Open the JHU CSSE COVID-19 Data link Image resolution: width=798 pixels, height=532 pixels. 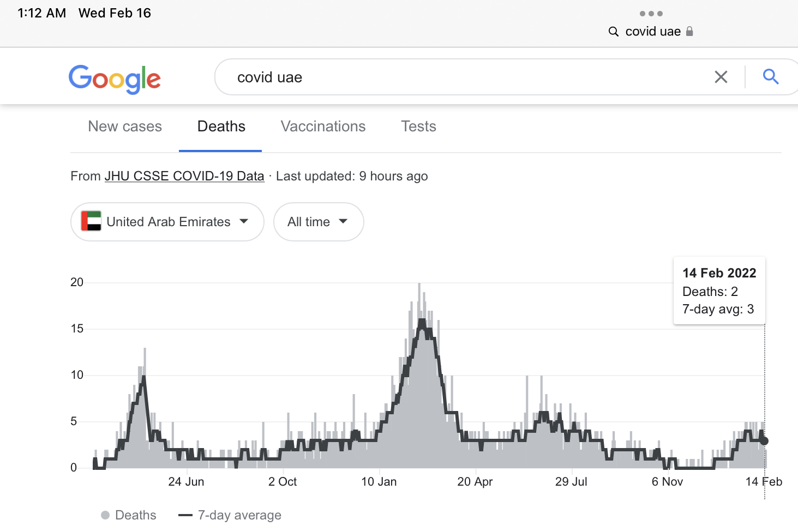184,176
